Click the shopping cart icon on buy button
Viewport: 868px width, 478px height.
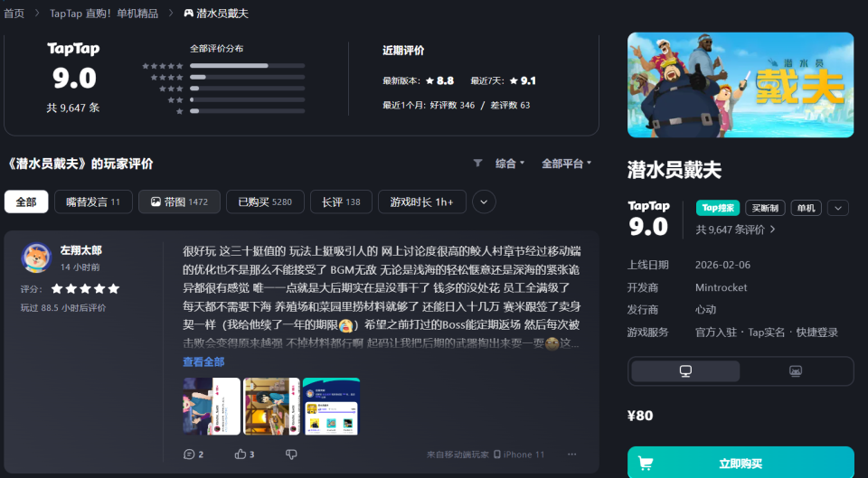pyautogui.click(x=645, y=464)
